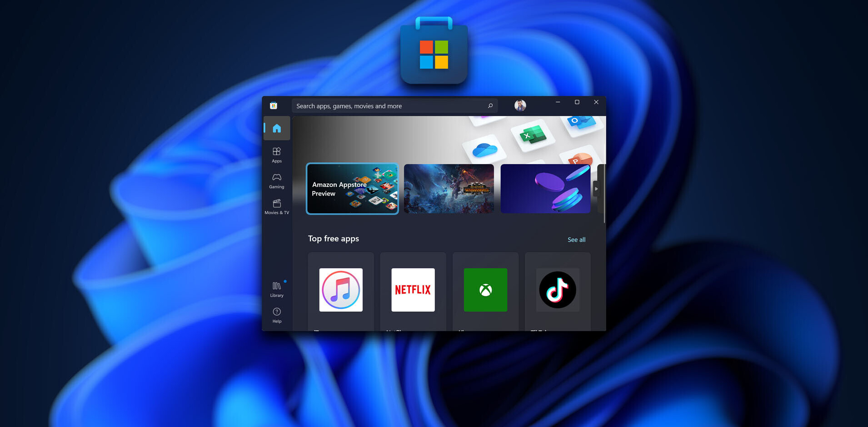The height and width of the screenshot is (427, 868).
Task: Advance carousel with the right arrow
Action: [x=596, y=189]
